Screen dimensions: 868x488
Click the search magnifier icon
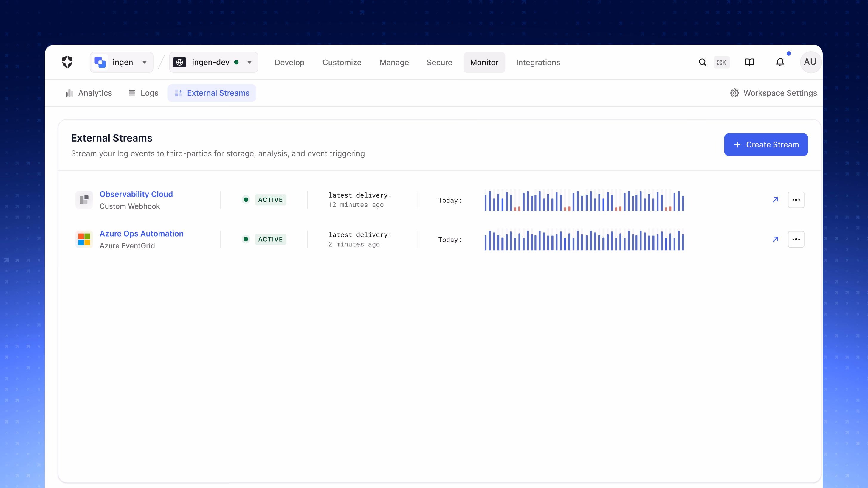click(x=703, y=62)
